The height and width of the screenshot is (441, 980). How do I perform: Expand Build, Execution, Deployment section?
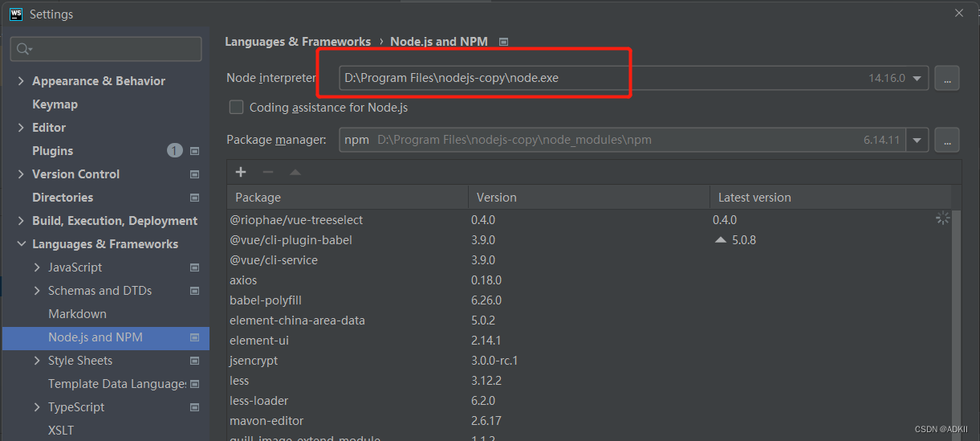(21, 221)
